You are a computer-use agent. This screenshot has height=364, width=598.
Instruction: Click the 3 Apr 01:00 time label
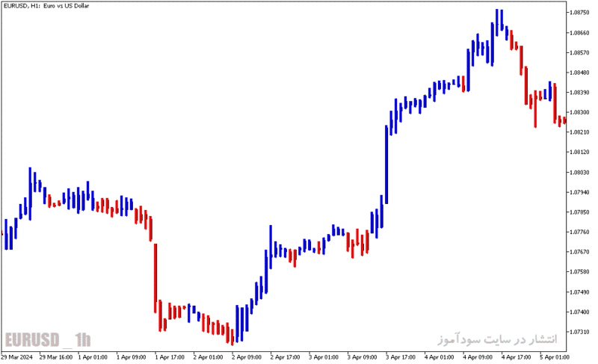(x=324, y=357)
